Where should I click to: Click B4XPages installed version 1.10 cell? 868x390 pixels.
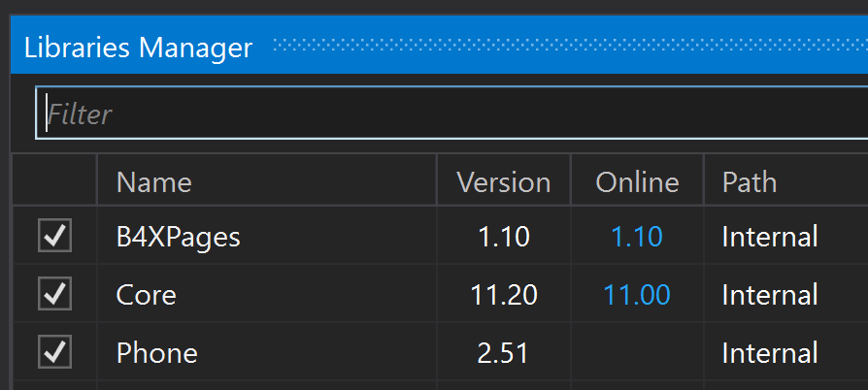point(503,236)
